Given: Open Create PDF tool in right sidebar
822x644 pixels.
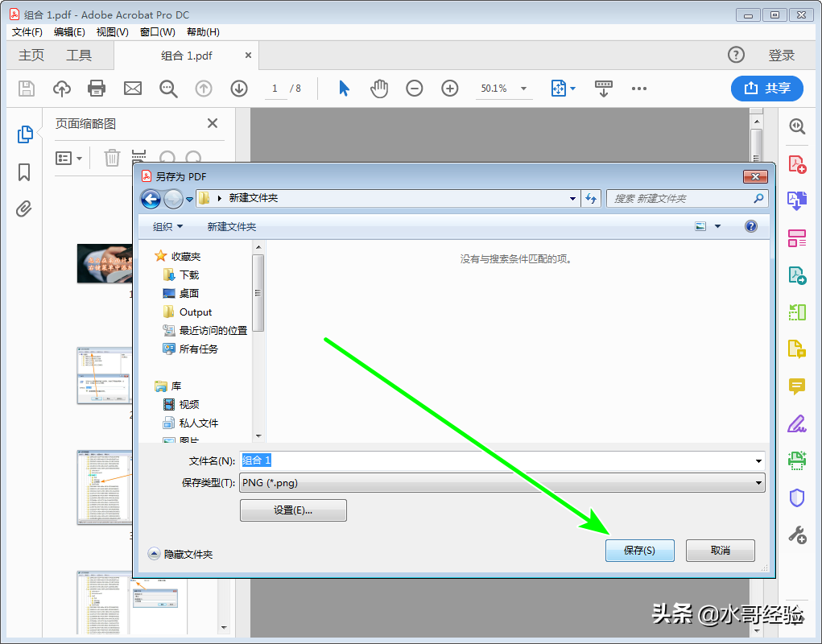Looking at the screenshot, I should click(797, 164).
